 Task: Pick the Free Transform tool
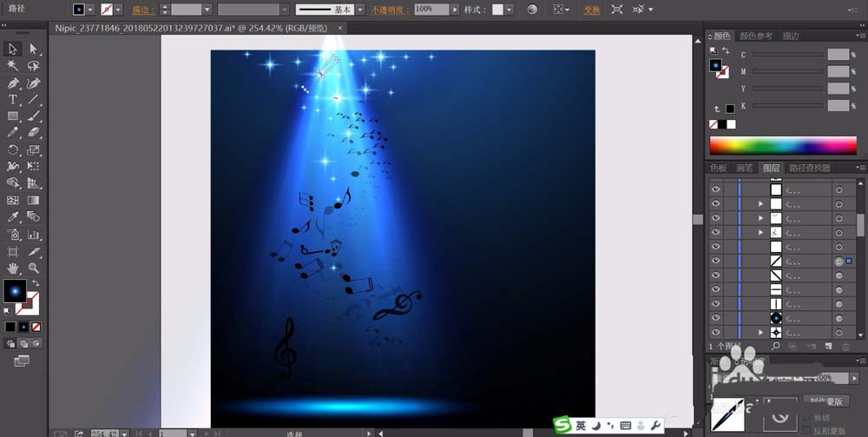[33, 166]
